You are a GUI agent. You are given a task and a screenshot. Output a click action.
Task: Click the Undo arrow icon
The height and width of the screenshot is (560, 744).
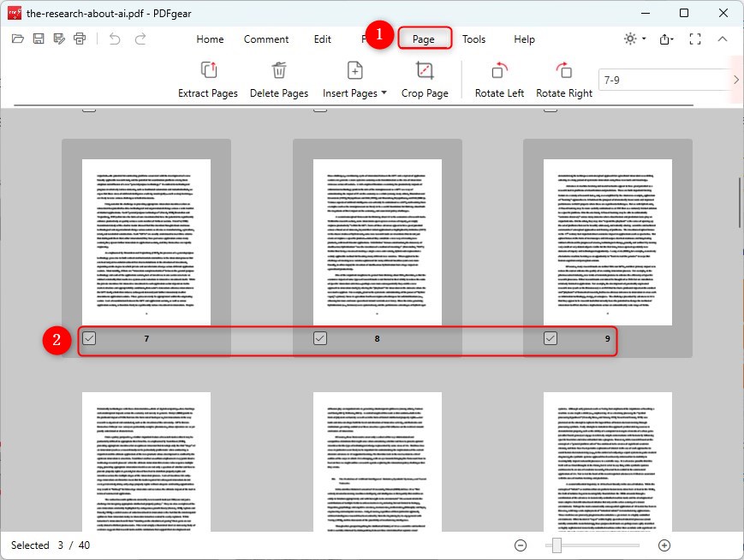tap(115, 39)
